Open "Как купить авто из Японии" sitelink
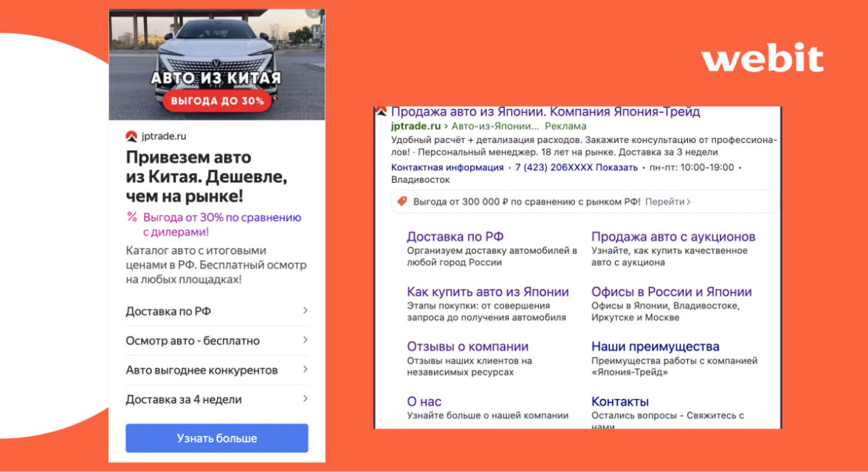 tap(488, 292)
